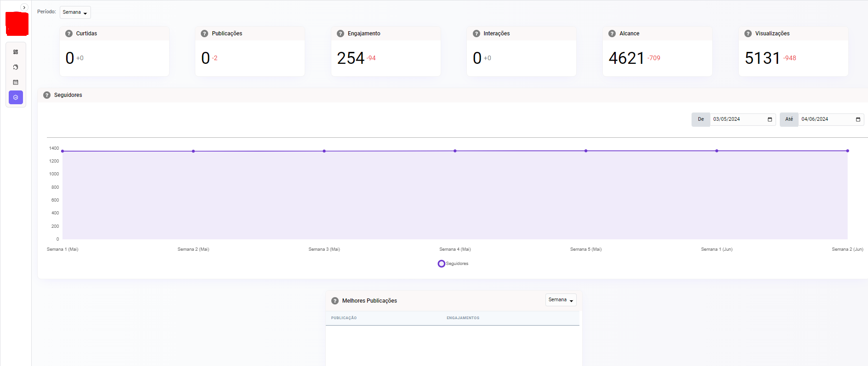Show help for Melhores Publicações
Image resolution: width=868 pixels, height=366 pixels.
(335, 301)
